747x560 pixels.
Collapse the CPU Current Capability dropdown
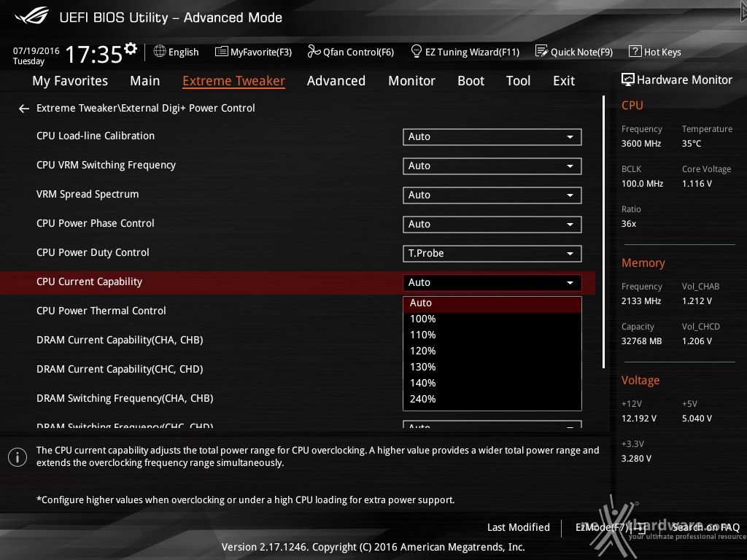tap(492, 282)
